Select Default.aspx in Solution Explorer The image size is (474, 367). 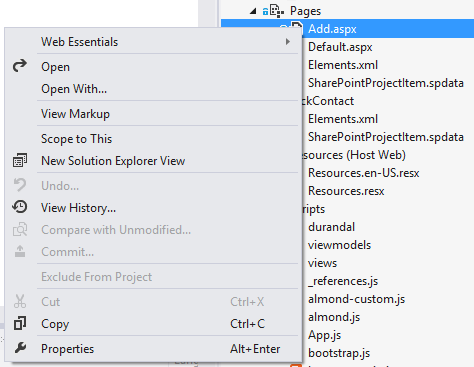pos(340,47)
